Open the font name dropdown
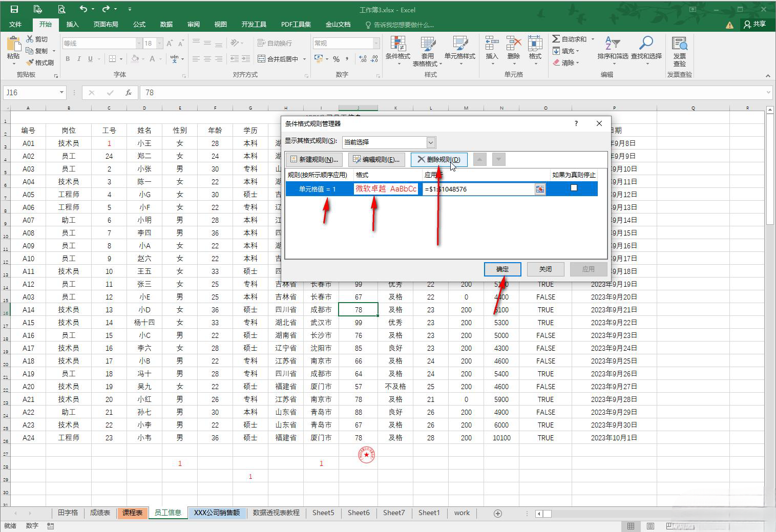Viewport: 776px width, 532px height. 138,44
